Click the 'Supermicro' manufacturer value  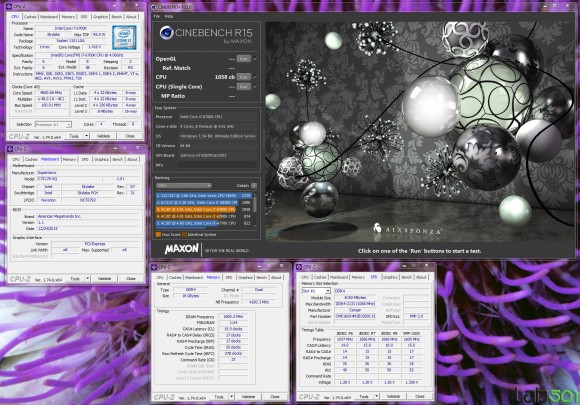pos(47,173)
